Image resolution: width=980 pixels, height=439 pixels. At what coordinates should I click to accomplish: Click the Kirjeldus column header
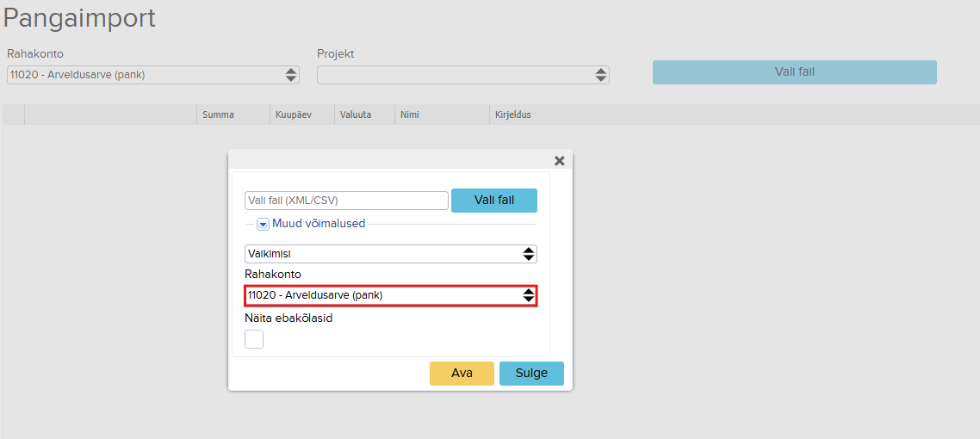pos(513,114)
